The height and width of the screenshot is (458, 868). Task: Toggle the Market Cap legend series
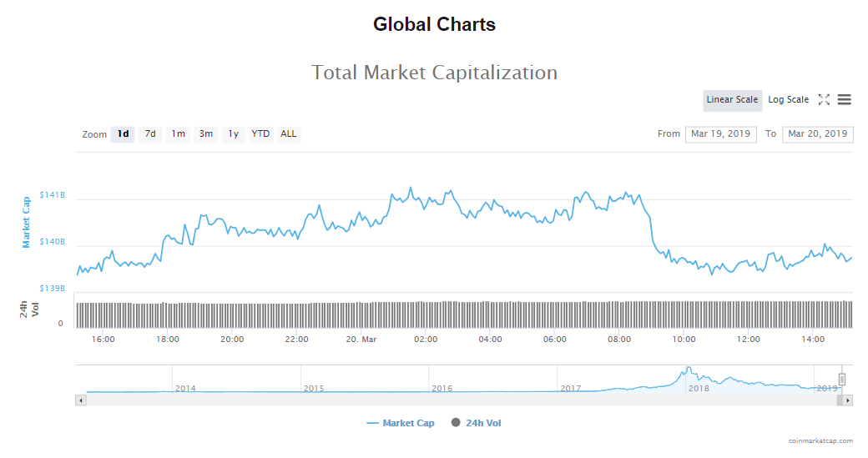[401, 423]
